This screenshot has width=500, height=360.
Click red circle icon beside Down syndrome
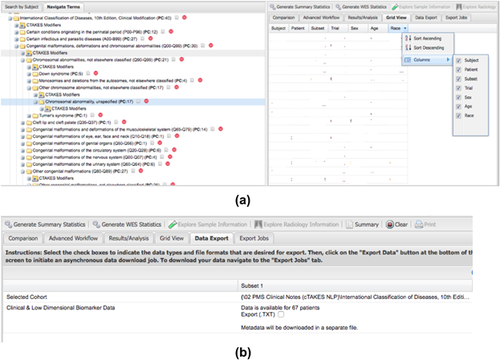click(x=96, y=73)
